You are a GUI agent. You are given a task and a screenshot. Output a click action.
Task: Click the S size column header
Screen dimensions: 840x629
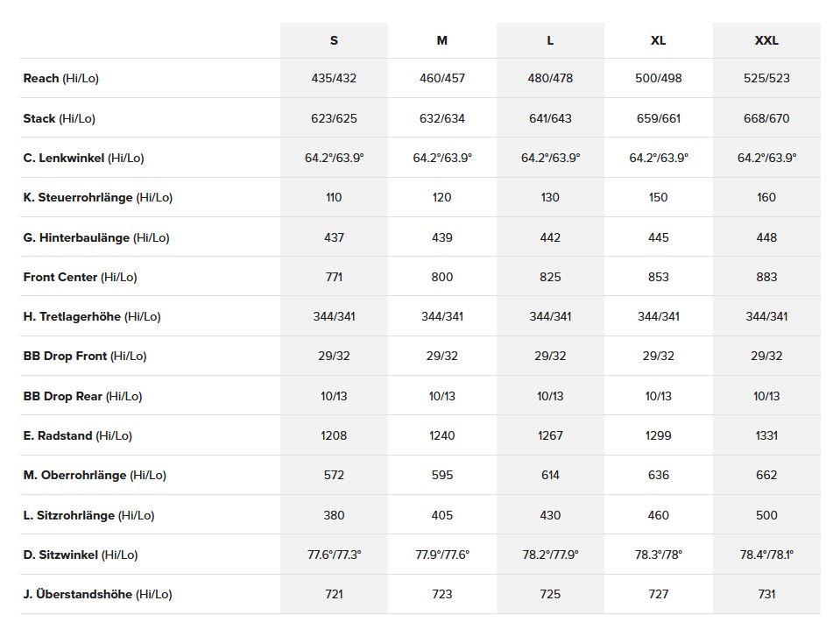coord(334,40)
